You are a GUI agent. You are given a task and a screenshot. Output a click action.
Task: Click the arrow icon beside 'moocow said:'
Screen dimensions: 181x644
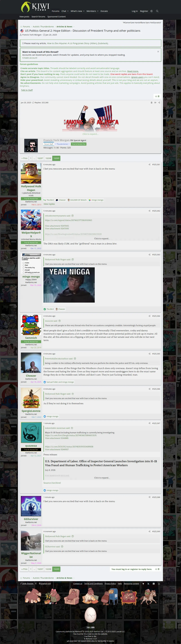[60, 321]
